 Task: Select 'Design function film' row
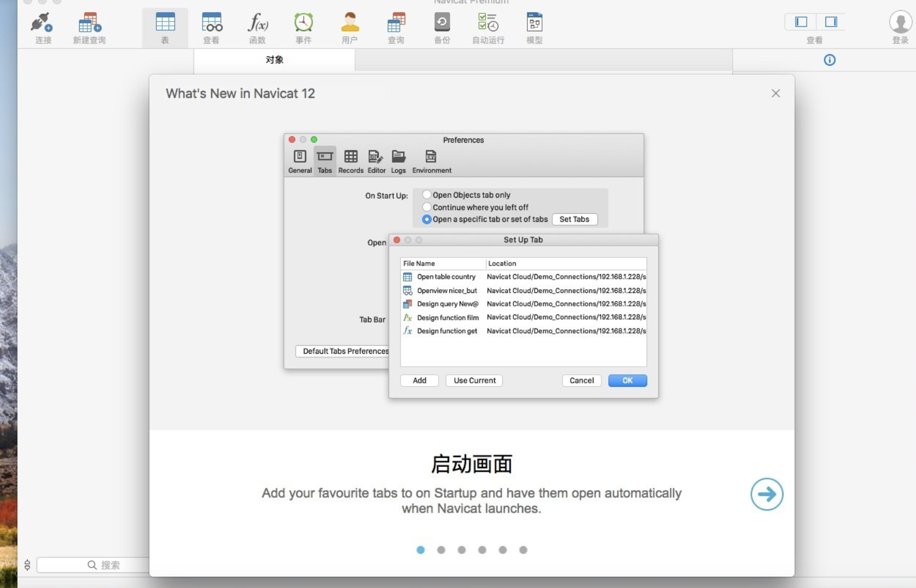[x=524, y=317]
